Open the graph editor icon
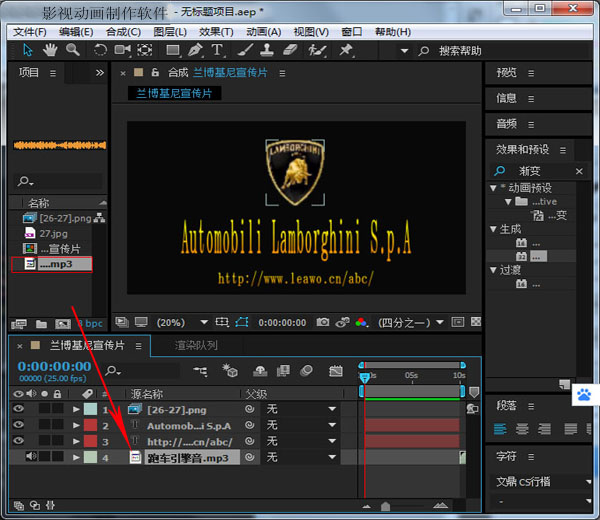Viewport: 600px width, 520px height. click(336, 371)
